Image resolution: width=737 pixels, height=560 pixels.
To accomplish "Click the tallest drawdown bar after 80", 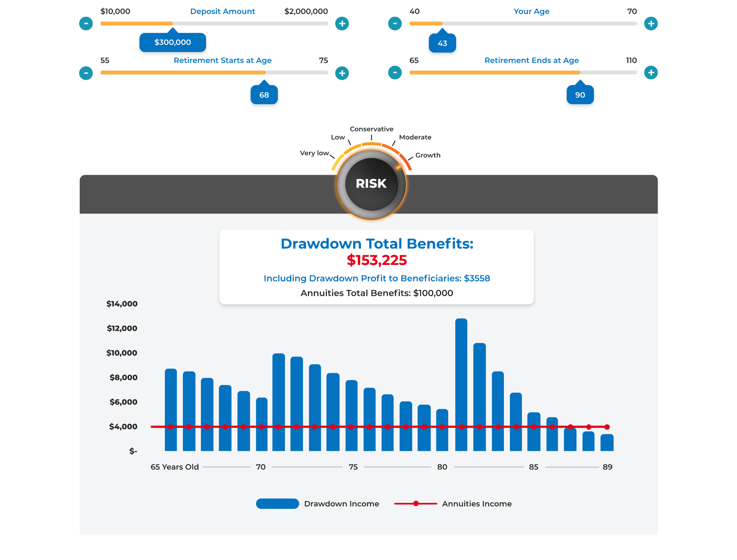I will click(x=461, y=384).
